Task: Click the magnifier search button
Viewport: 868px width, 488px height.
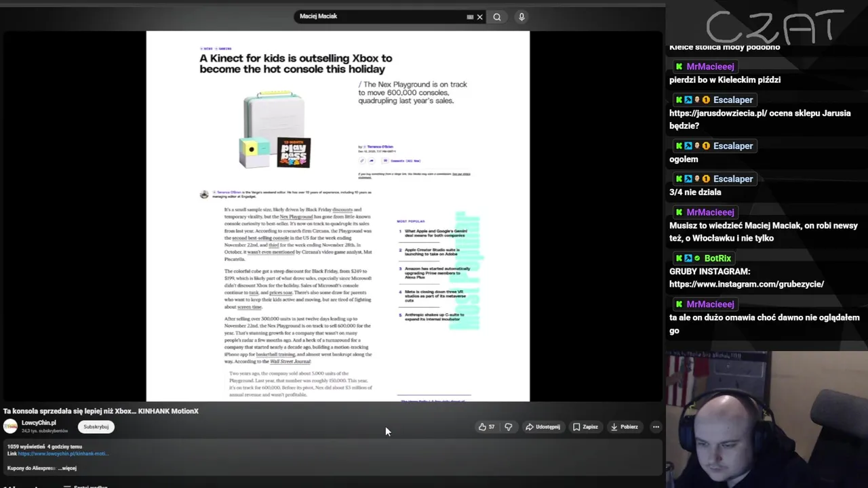Action: [497, 17]
